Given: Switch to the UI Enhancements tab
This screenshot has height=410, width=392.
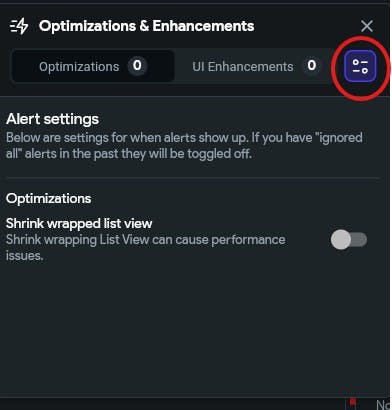Looking at the screenshot, I should coord(255,66).
